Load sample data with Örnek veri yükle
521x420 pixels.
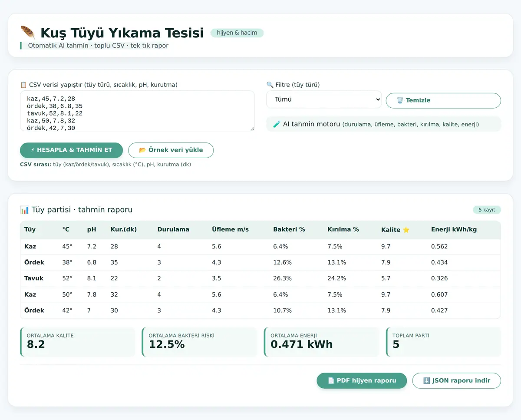point(171,150)
